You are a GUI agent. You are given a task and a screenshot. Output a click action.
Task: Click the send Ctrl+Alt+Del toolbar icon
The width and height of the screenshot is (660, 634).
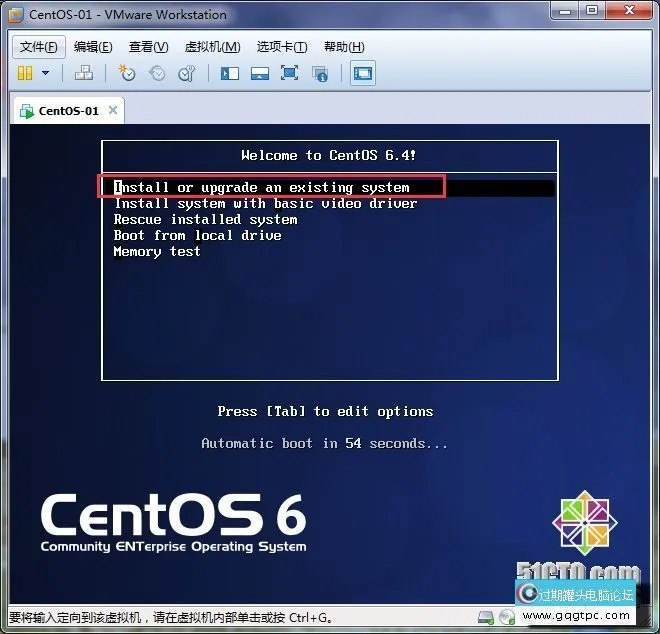point(84,73)
